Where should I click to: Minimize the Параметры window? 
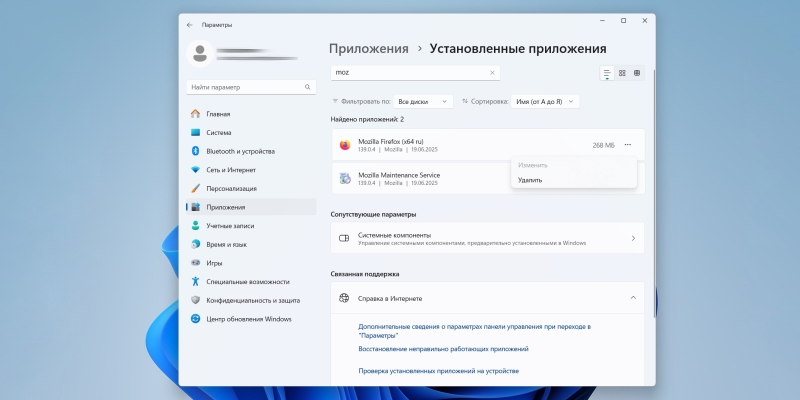click(603, 21)
